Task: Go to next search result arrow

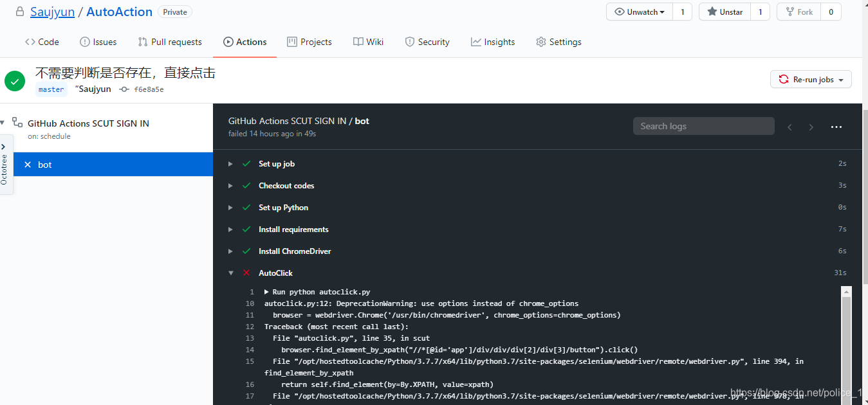Action: [811, 127]
